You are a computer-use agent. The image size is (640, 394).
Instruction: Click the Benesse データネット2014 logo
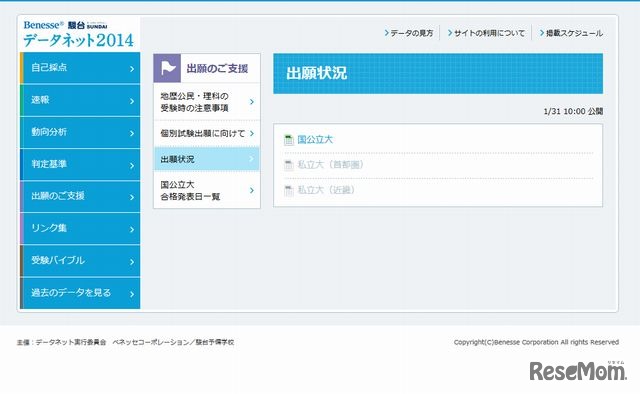click(78, 34)
